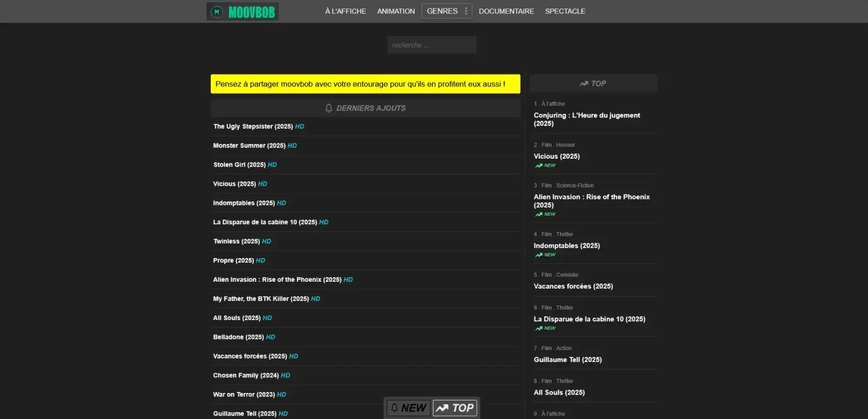
Task: Open Vacances forcées in latest additions list
Action: click(x=250, y=357)
